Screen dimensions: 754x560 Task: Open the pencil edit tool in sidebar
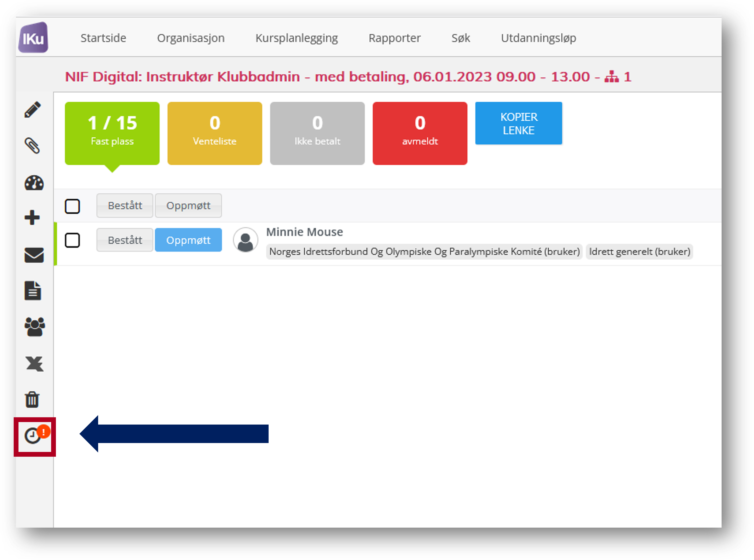(33, 109)
